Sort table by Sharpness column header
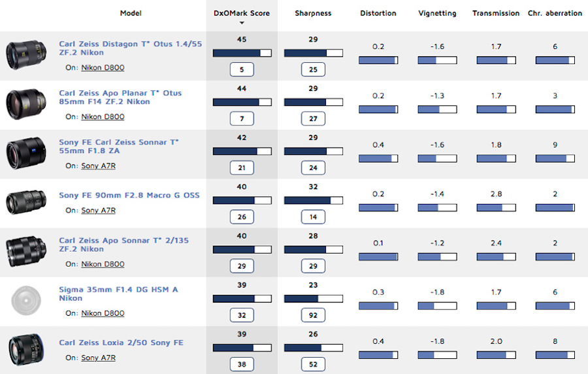 point(313,13)
